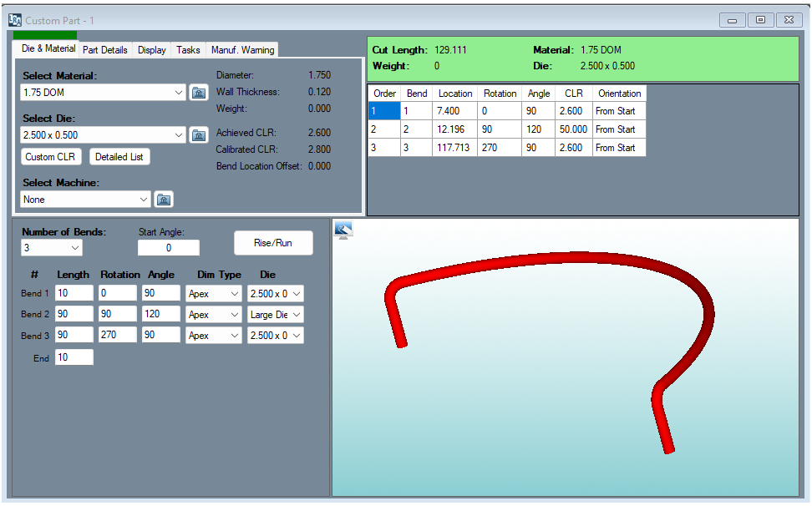The width and height of the screenshot is (812, 506).
Task: Open the Tasks tab
Action: [188, 50]
